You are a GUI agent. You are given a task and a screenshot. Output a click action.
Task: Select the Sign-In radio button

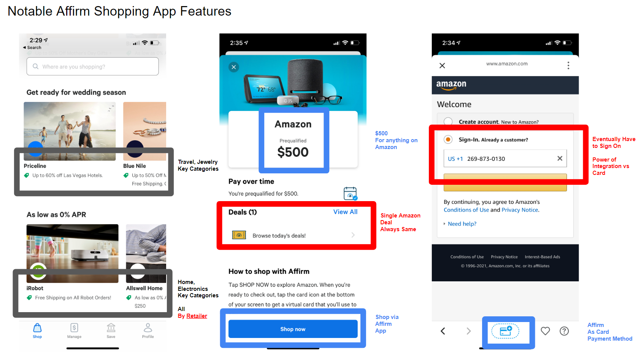[x=448, y=140]
